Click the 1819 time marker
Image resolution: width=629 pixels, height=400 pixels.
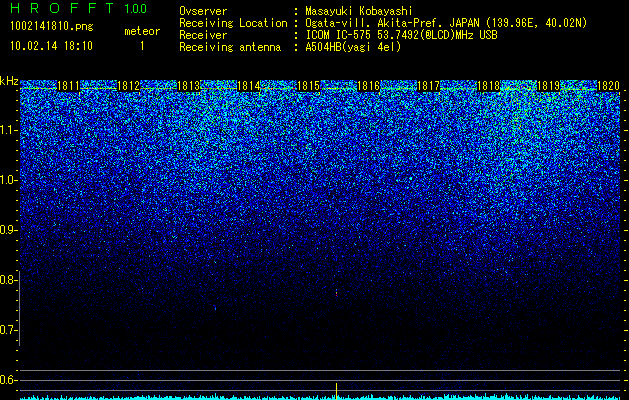[548, 86]
